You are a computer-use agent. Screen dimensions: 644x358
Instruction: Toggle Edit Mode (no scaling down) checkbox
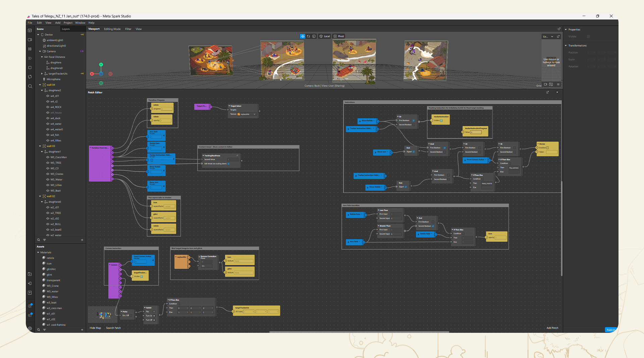(x=228, y=164)
